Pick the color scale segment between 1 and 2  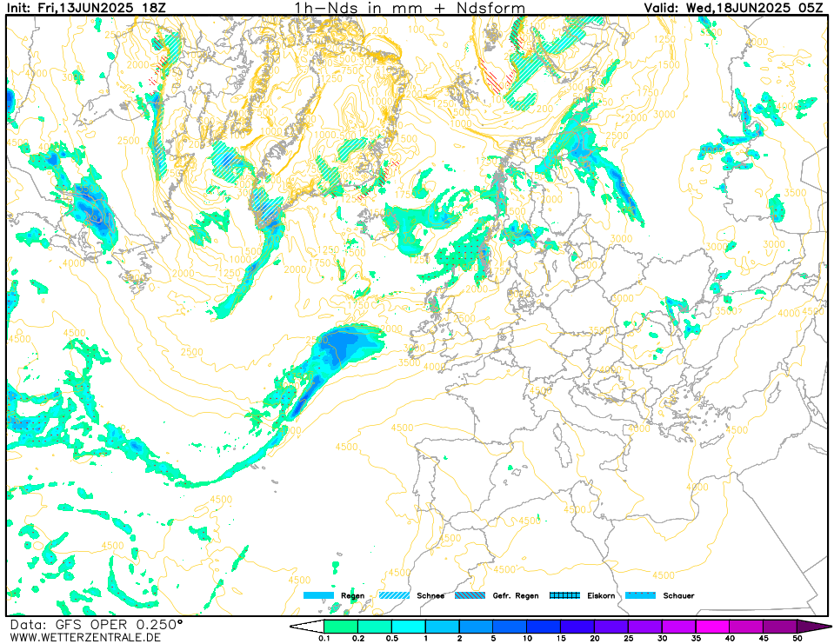coord(443,627)
